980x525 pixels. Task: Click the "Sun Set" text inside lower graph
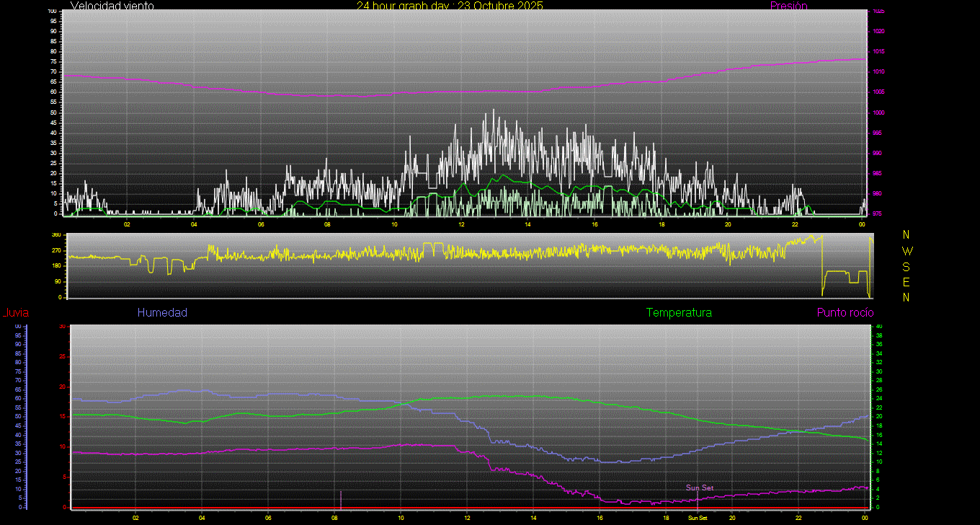[x=700, y=488]
